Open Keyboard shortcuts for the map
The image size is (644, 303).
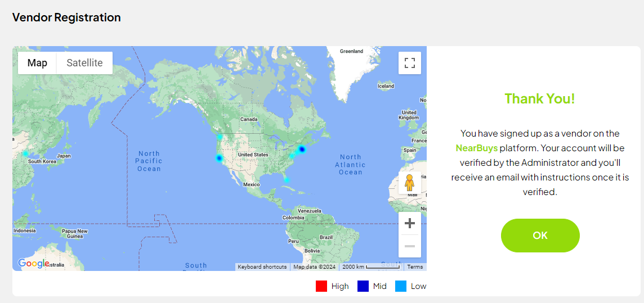point(262,267)
